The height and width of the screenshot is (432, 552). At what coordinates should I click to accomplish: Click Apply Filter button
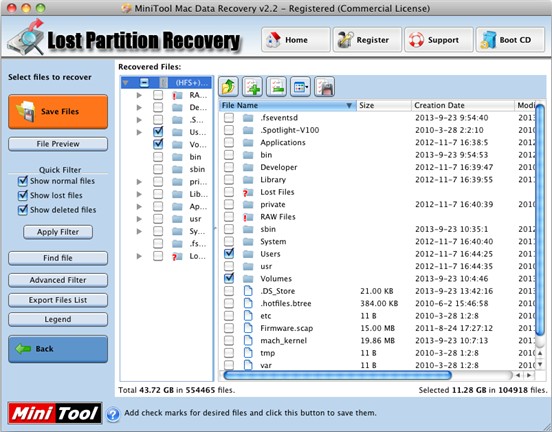coord(58,232)
